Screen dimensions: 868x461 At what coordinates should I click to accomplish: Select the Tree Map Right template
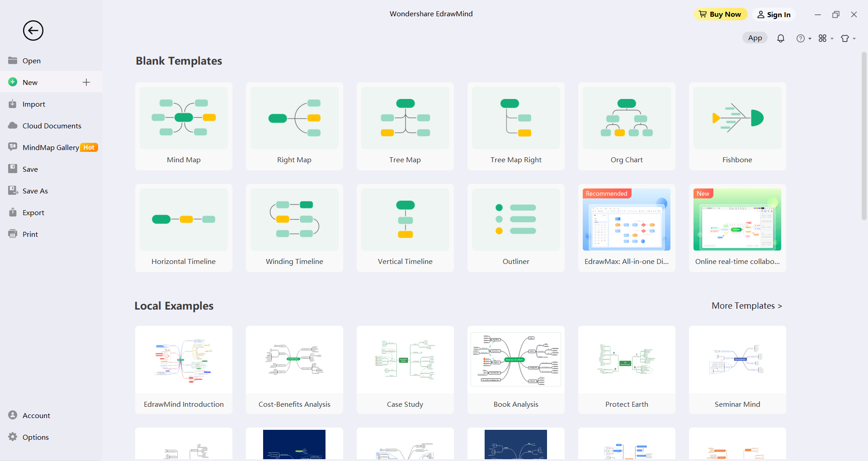(x=516, y=126)
